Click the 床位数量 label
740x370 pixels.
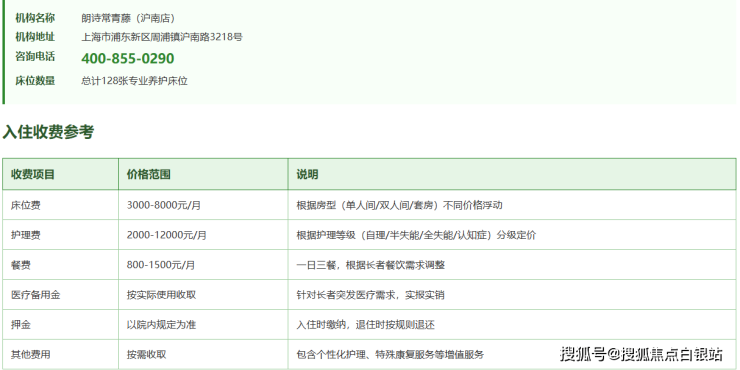[x=35, y=81]
